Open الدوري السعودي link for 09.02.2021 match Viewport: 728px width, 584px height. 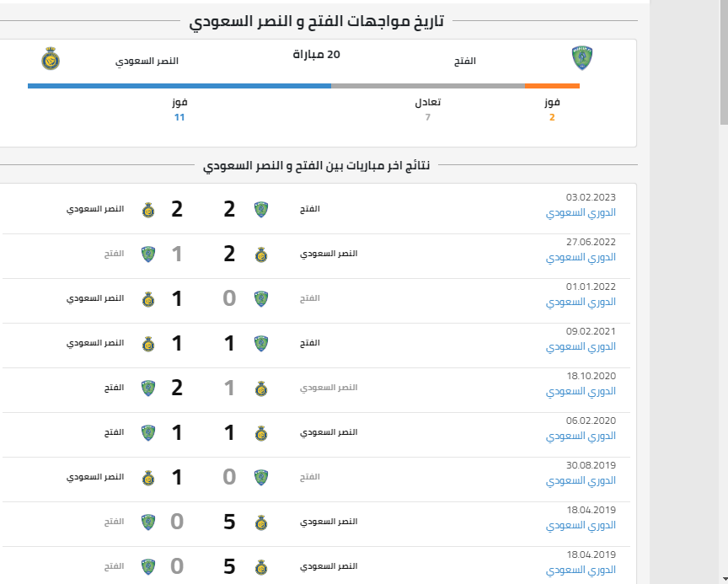[581, 346]
